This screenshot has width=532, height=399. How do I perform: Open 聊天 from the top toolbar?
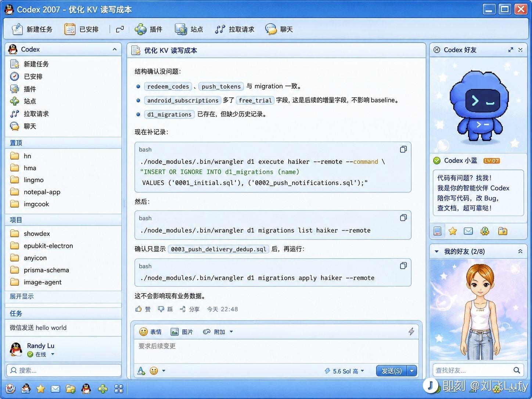pos(279,29)
